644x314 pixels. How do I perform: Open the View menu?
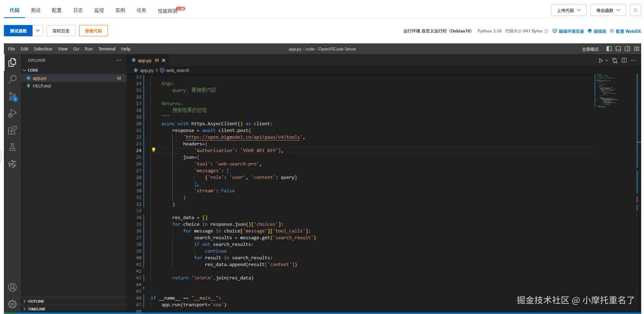point(63,49)
